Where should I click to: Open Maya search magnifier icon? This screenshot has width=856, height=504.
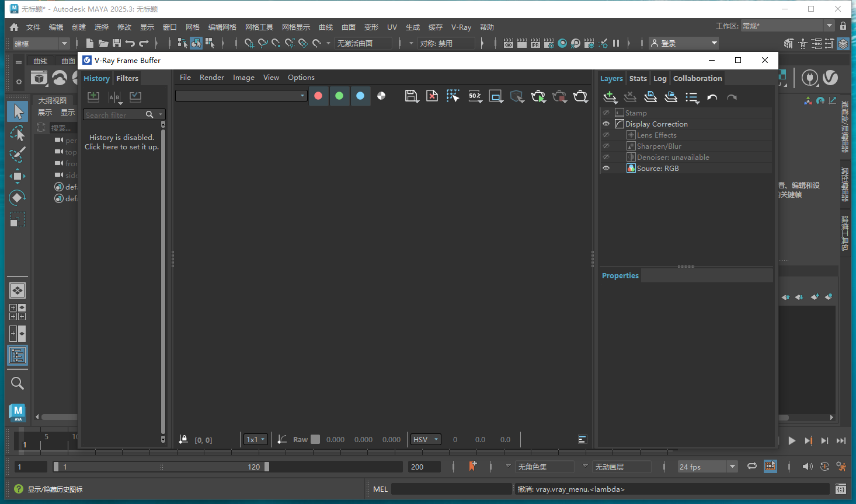click(18, 383)
